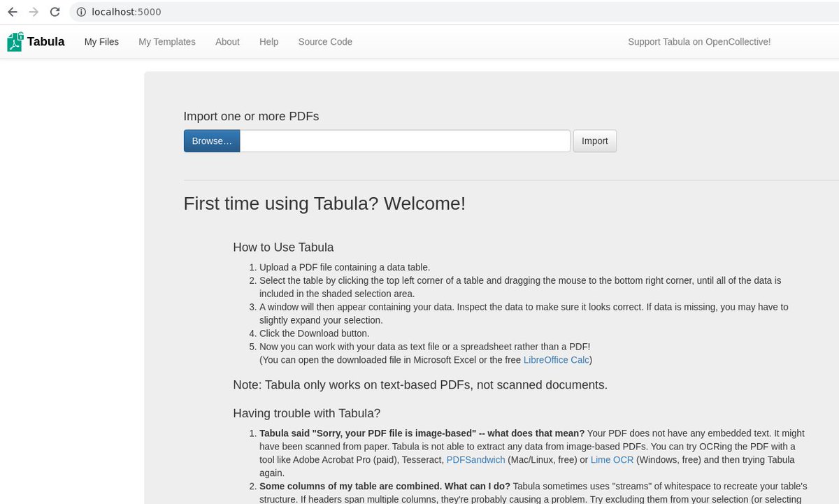Click Support Tabula on OpenCollective link
This screenshot has height=504, width=839.
699,42
